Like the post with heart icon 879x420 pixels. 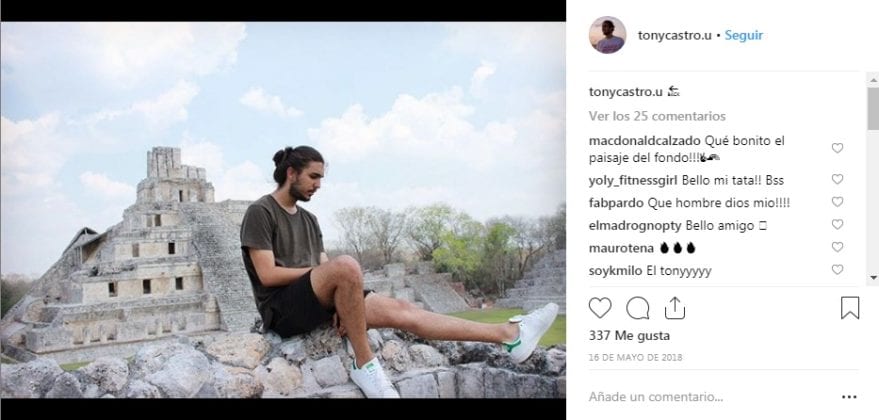tap(600, 308)
